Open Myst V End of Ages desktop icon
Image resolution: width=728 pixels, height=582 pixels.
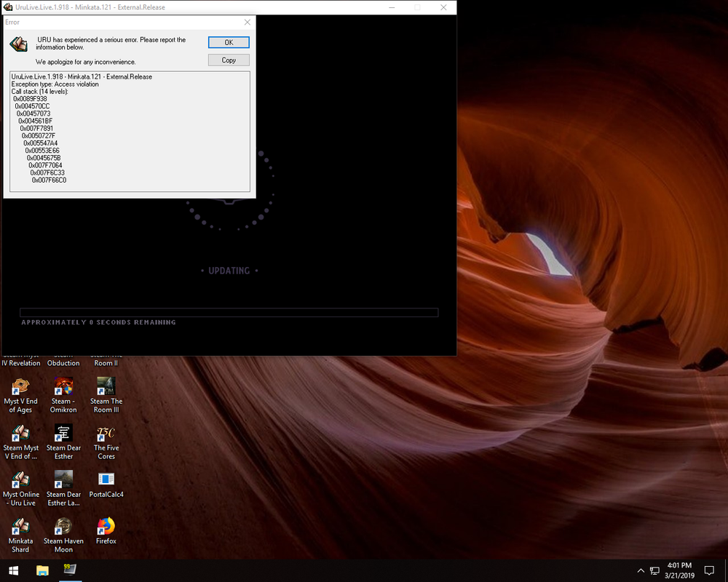coord(21,396)
